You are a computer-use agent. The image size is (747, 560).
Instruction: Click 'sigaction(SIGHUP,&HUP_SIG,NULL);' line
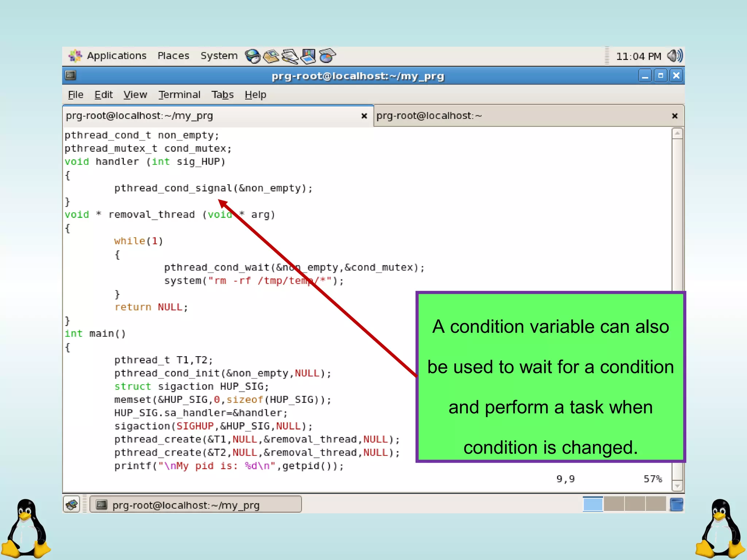point(213,426)
